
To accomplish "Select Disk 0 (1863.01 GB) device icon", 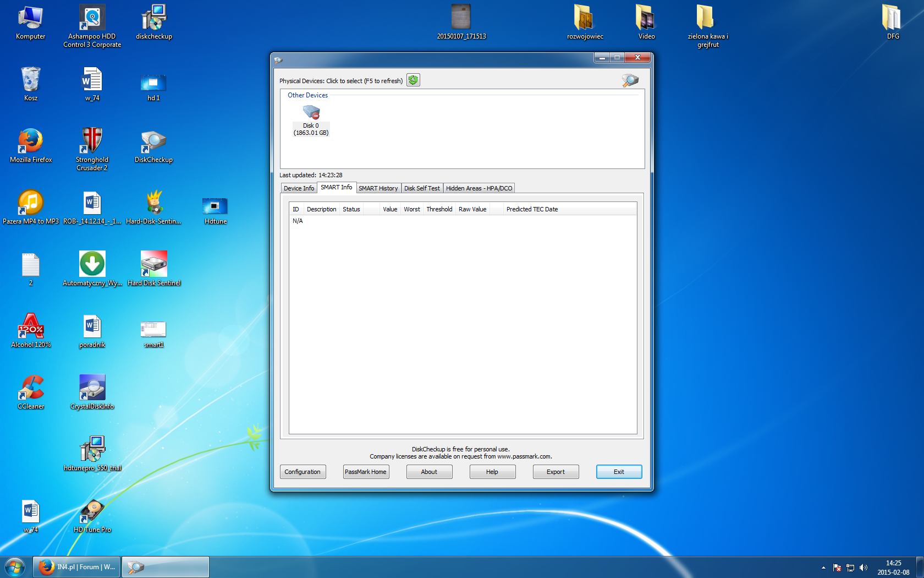I will [311, 121].
